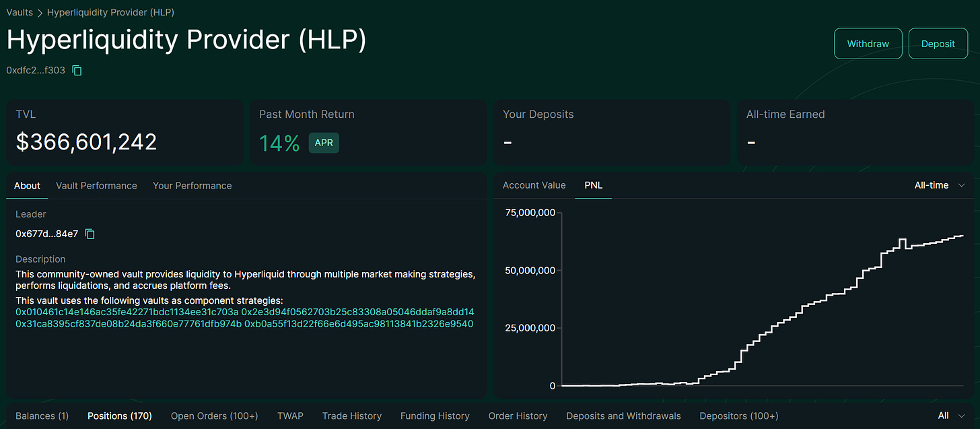The image size is (980, 429).
Task: Select the Positions (170) tab
Action: point(120,416)
